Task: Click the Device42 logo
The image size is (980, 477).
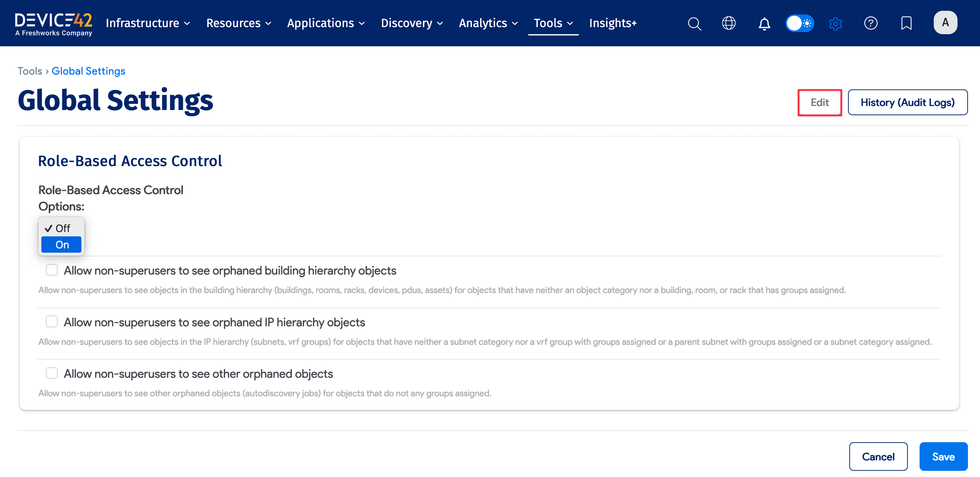Action: [x=53, y=22]
